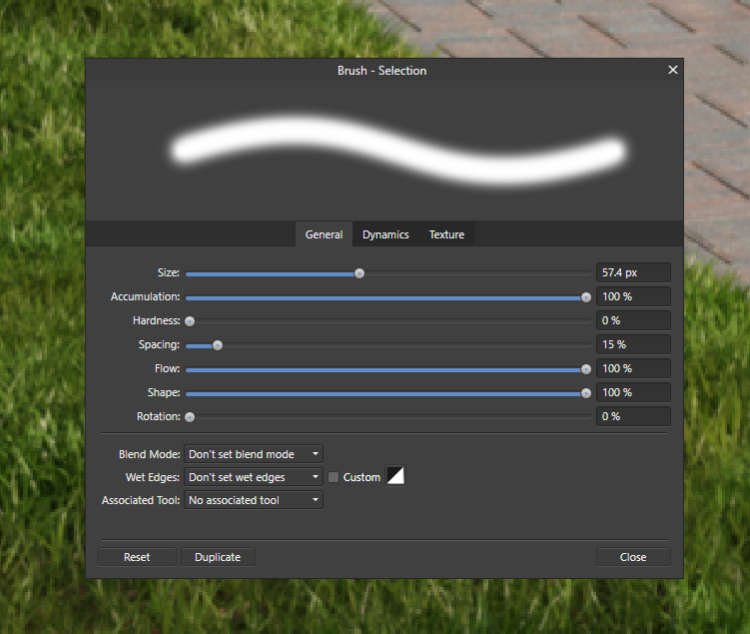Click the Rotation value field
Image resolution: width=750 pixels, height=634 pixels.
(633, 416)
